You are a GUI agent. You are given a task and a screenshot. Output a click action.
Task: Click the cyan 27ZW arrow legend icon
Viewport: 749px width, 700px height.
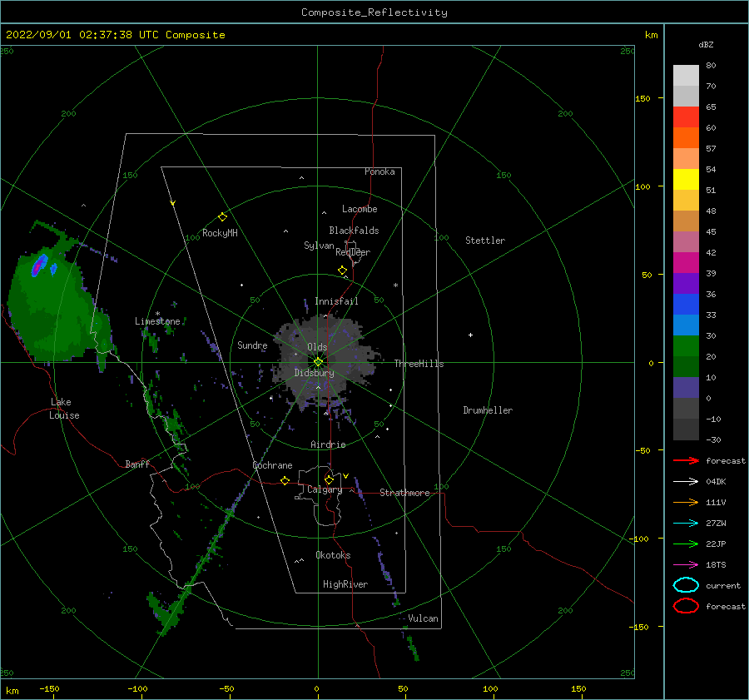tap(686, 524)
